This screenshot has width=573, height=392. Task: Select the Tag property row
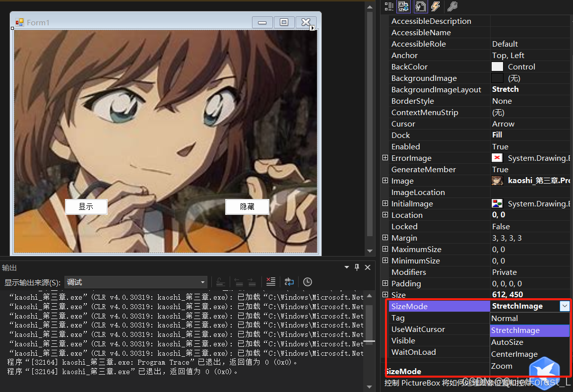[x=439, y=318]
